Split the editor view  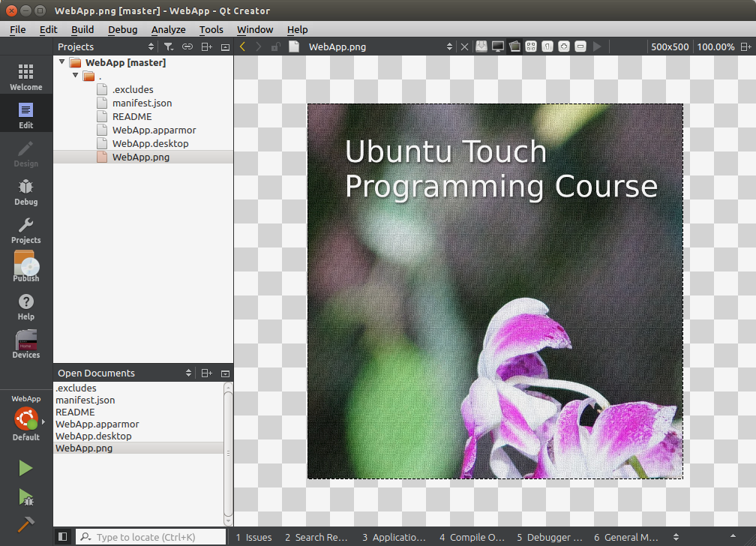[745, 46]
